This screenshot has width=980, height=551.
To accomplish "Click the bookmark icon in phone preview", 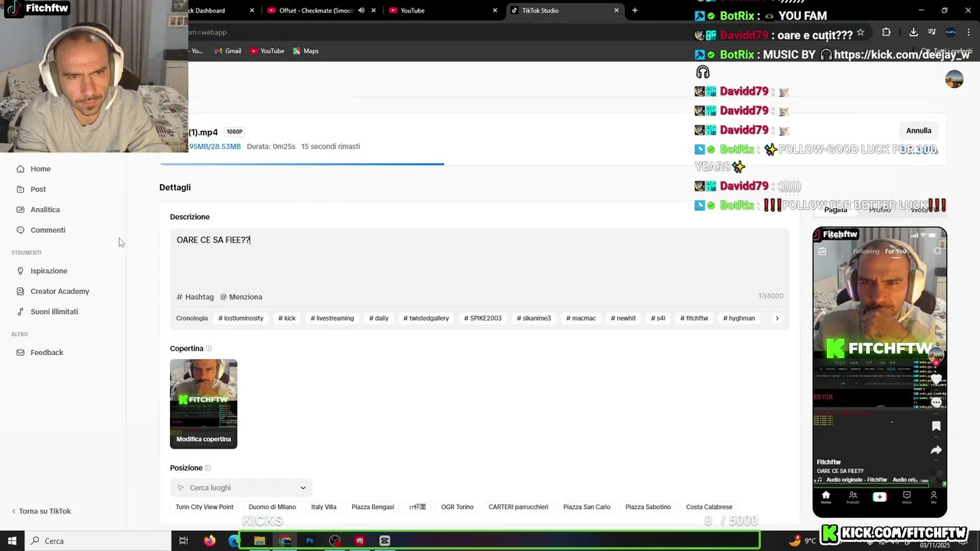I will [936, 426].
